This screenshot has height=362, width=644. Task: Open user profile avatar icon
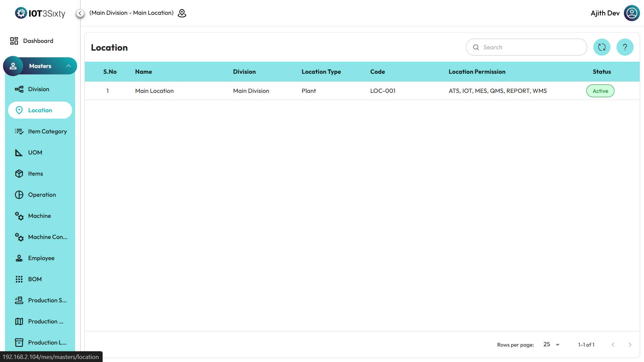pos(632,13)
